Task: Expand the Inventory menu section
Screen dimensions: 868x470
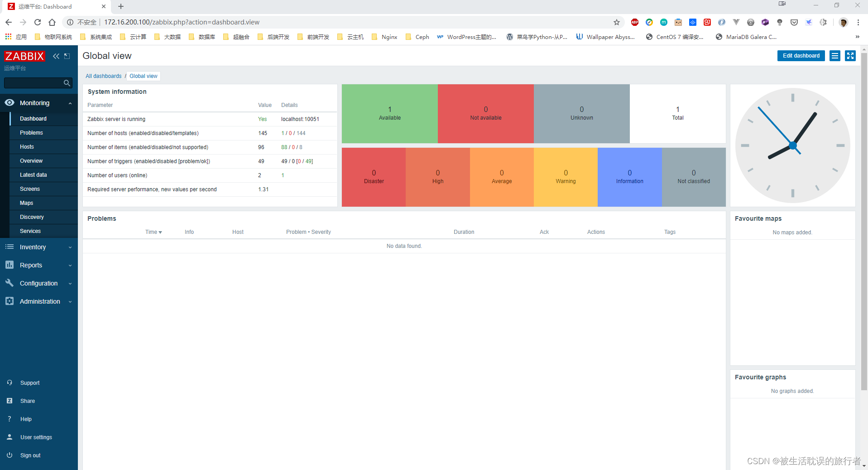Action: coord(70,247)
